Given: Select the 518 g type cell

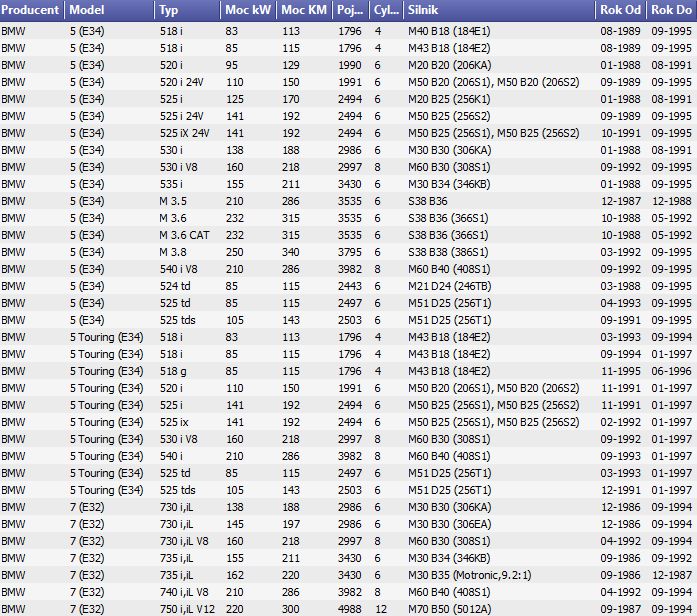Looking at the screenshot, I should 173,371.
